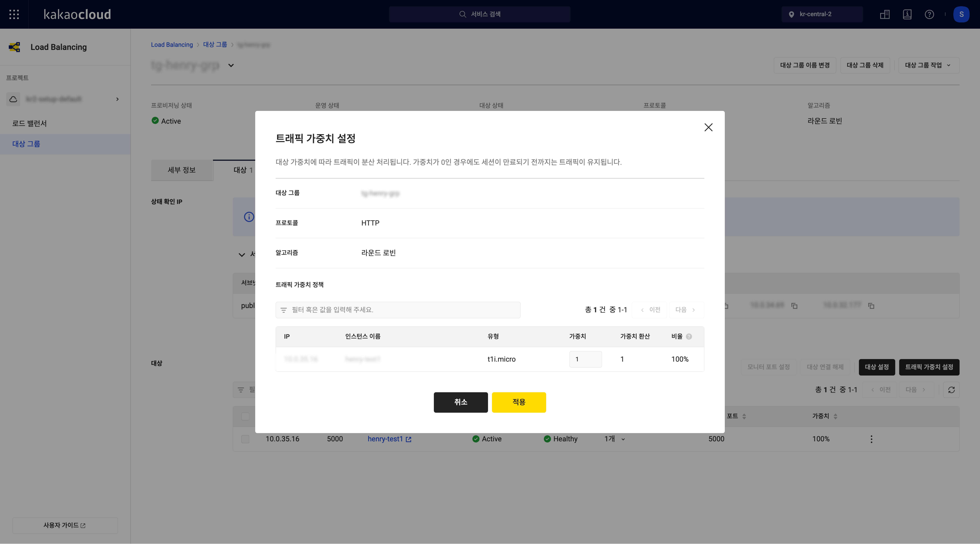Click the 취소 button
Screen dimensions: 980x544
pos(461,402)
